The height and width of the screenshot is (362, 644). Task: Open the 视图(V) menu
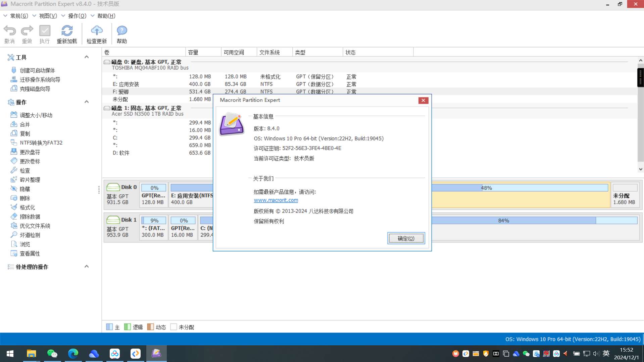45,16
